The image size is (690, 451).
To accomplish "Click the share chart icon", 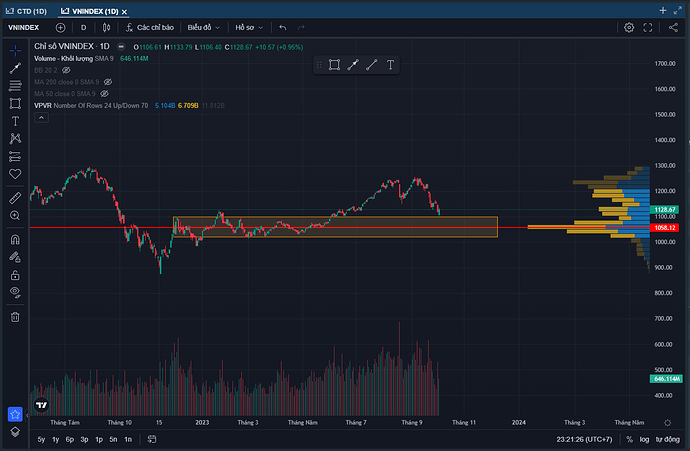I will click(675, 27).
